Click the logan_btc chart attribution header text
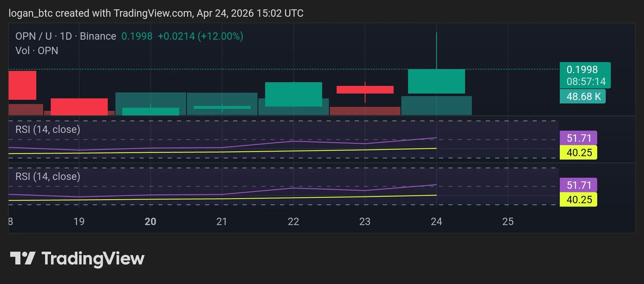The width and height of the screenshot is (644, 284). (156, 13)
